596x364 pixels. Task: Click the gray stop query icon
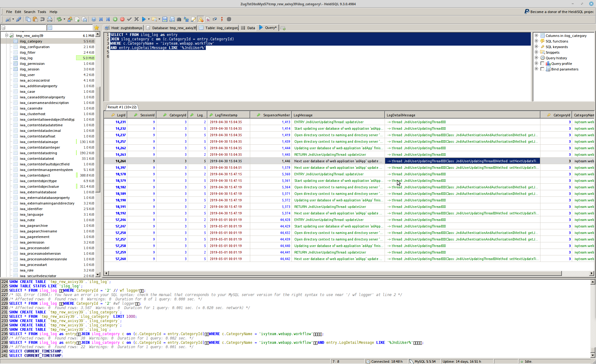(x=229, y=19)
